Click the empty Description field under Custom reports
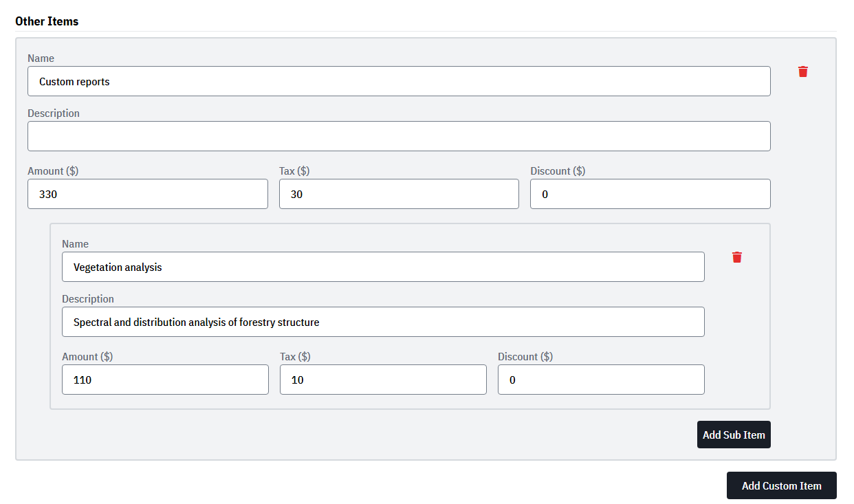Screen dimensions: 854x504 [x=399, y=136]
